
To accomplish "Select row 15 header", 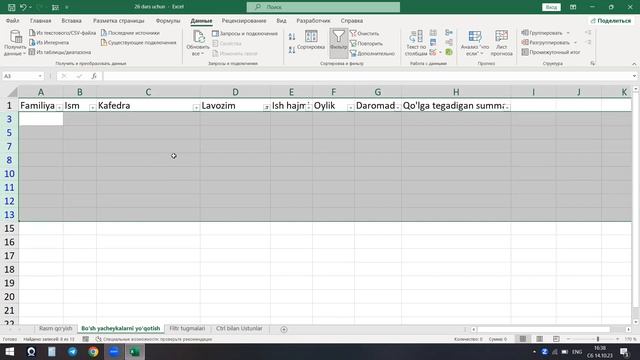I will click(9, 229).
